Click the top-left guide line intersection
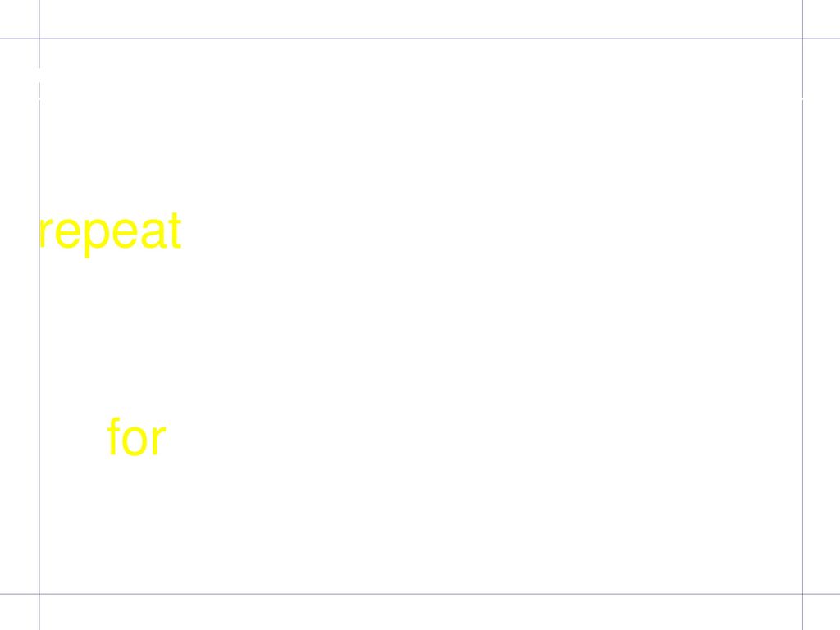The height and width of the screenshot is (630, 840). 39,39
